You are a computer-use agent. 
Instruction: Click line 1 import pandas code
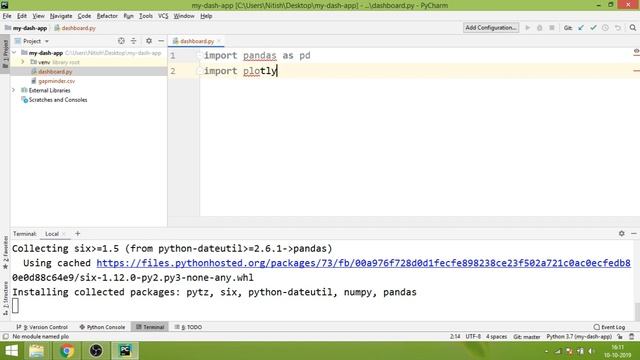(257, 56)
